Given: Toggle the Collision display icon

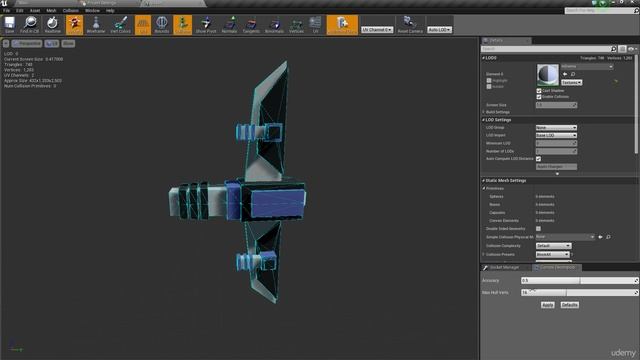Looking at the screenshot, I should [182, 24].
